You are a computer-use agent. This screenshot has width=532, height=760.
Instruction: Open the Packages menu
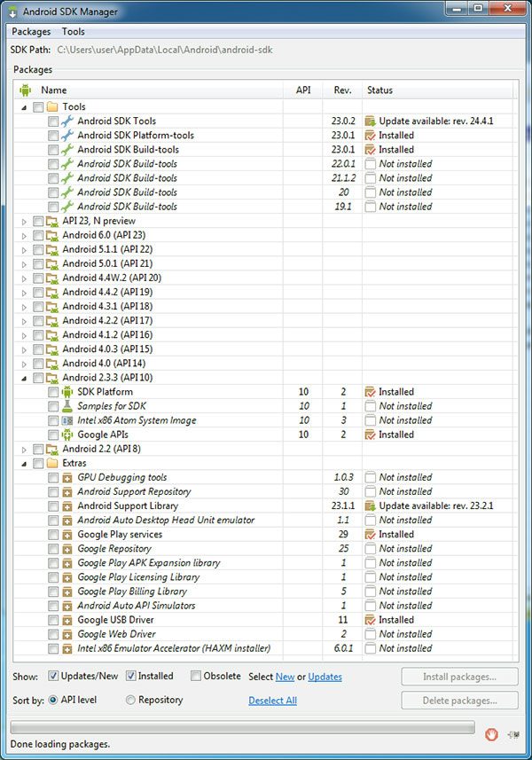coord(31,32)
